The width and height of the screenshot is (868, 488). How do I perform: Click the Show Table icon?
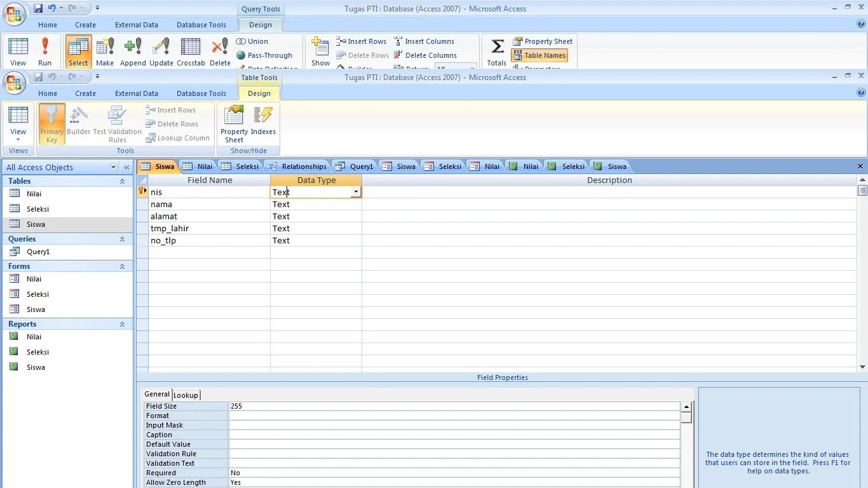pyautogui.click(x=320, y=51)
